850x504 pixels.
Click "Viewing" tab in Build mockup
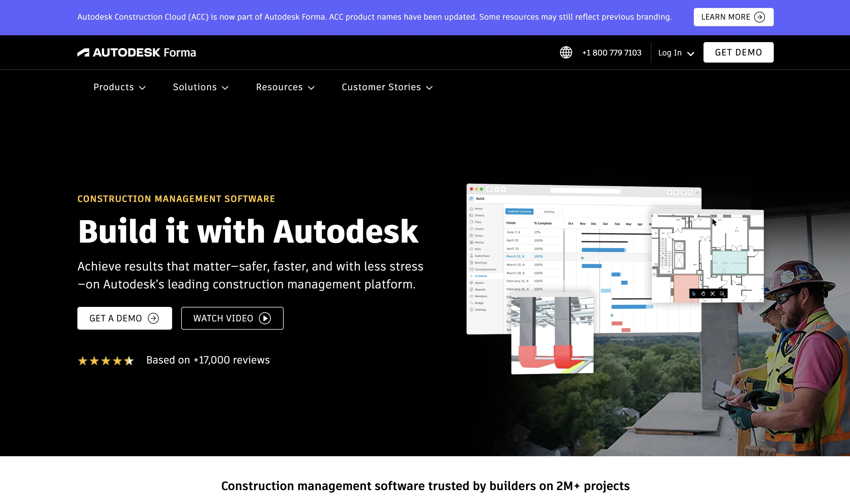pyautogui.click(x=549, y=212)
